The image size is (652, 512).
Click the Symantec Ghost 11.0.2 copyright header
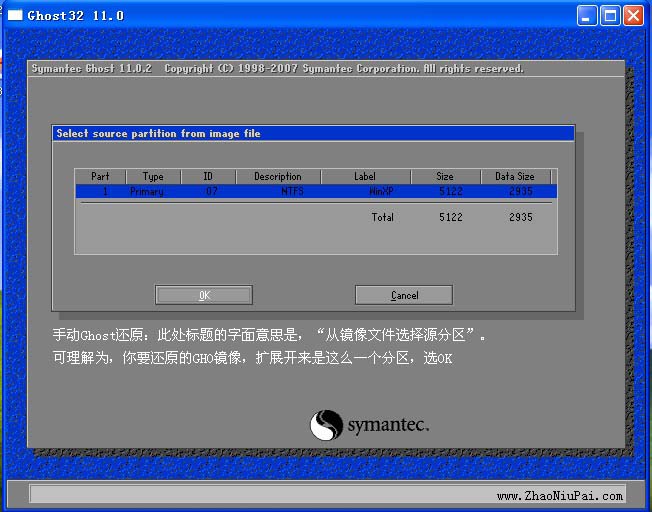(277, 68)
